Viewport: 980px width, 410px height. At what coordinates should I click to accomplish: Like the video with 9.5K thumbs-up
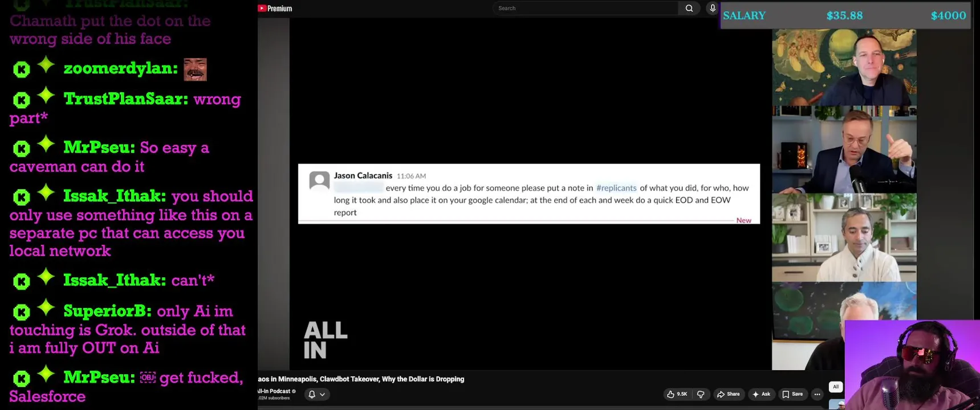pyautogui.click(x=677, y=394)
